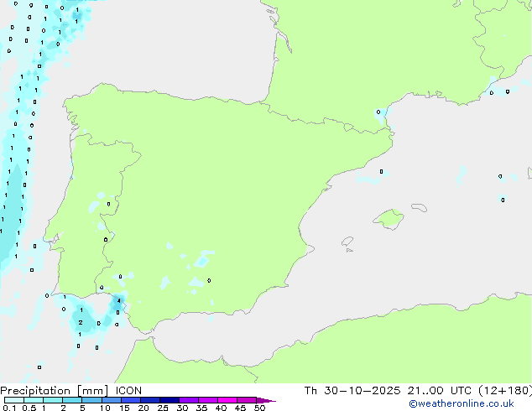Click the '10' legend scale label

click(105, 408)
